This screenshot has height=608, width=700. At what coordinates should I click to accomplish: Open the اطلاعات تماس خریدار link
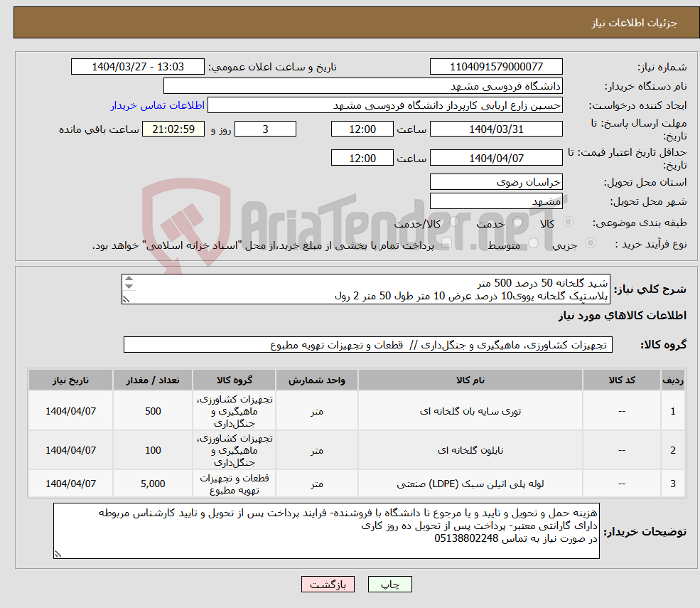[x=158, y=105]
